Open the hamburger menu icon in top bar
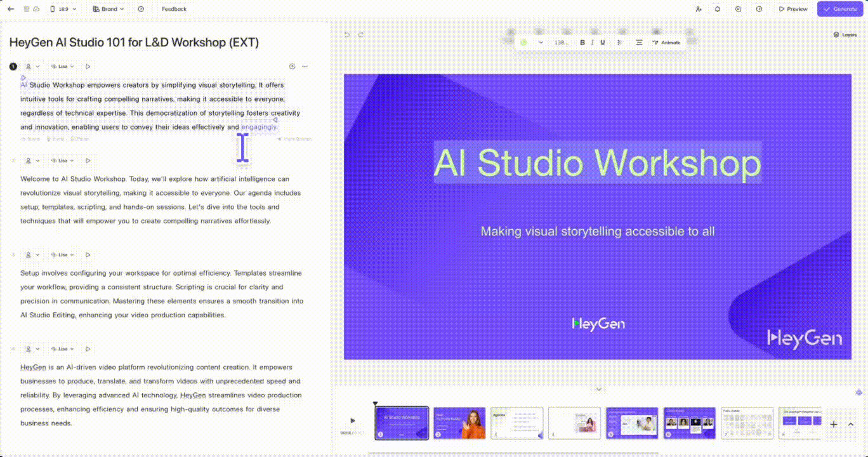Image resolution: width=868 pixels, height=457 pixels. tap(26, 9)
